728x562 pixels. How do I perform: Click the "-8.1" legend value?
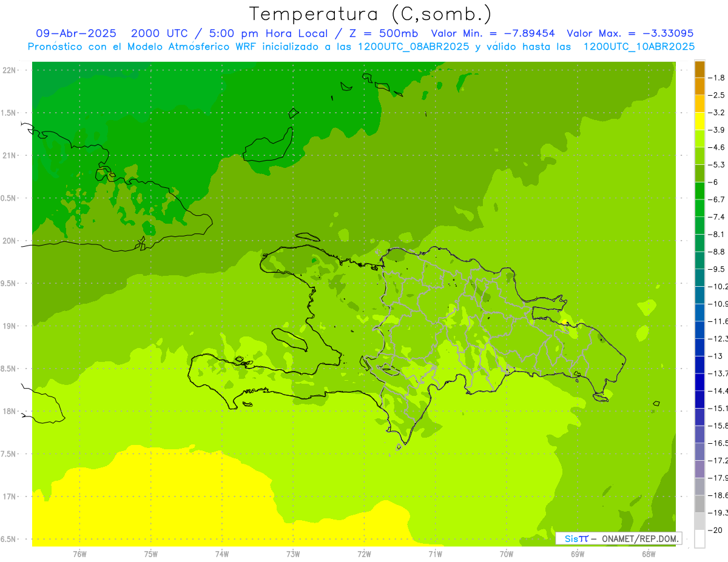click(x=717, y=235)
